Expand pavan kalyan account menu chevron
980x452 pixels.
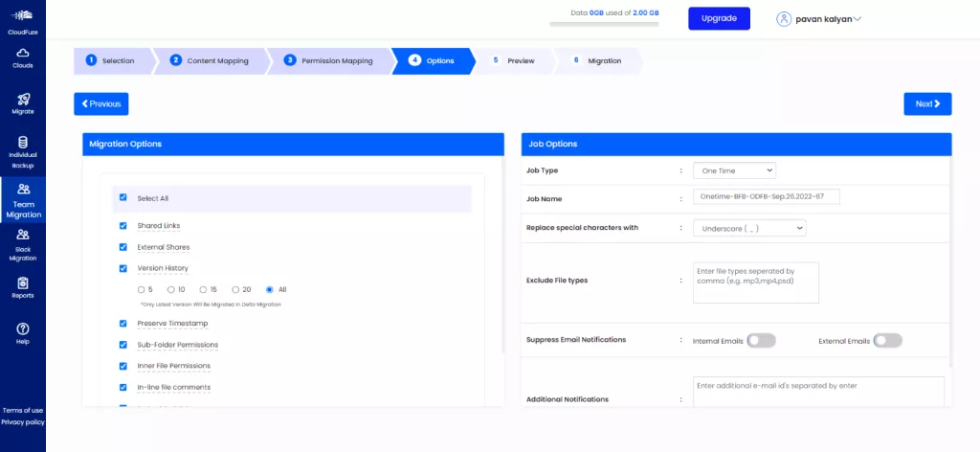tap(857, 19)
